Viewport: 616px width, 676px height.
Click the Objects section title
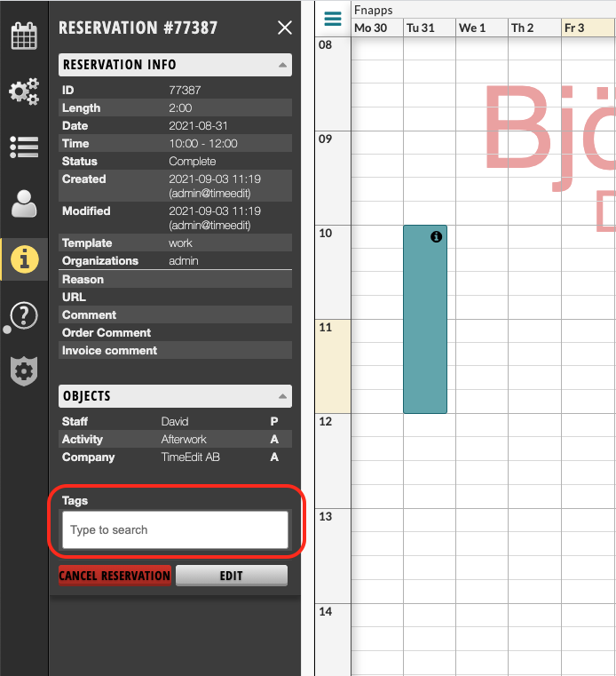pyautogui.click(x=87, y=396)
